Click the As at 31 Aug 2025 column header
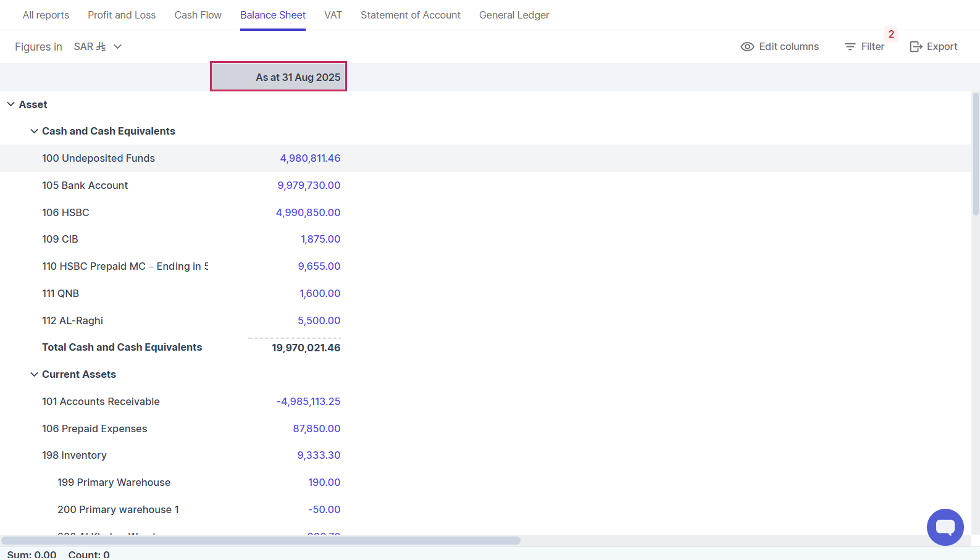 pyautogui.click(x=279, y=77)
